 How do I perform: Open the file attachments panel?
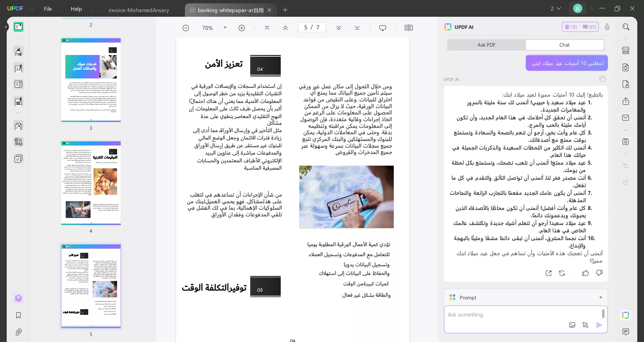18,332
